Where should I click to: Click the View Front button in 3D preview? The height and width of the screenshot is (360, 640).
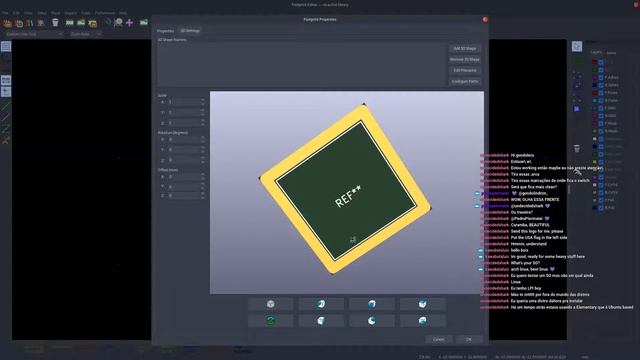pos(372,304)
